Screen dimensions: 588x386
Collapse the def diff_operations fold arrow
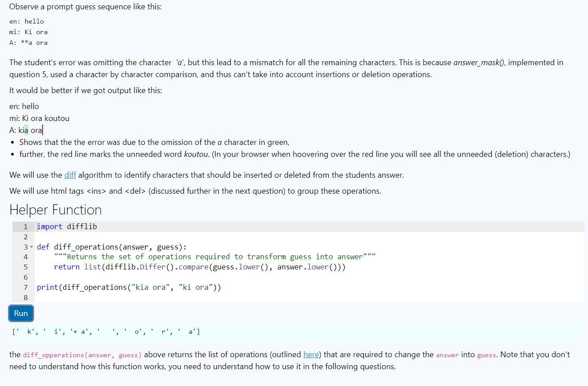[31, 247]
